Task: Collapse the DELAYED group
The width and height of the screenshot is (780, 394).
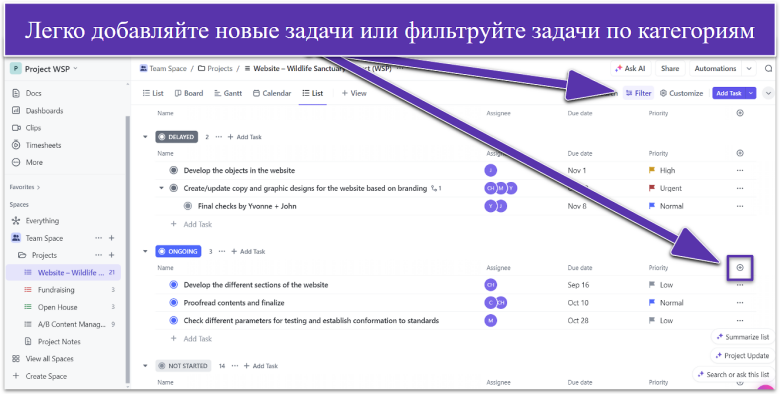Action: [145, 137]
